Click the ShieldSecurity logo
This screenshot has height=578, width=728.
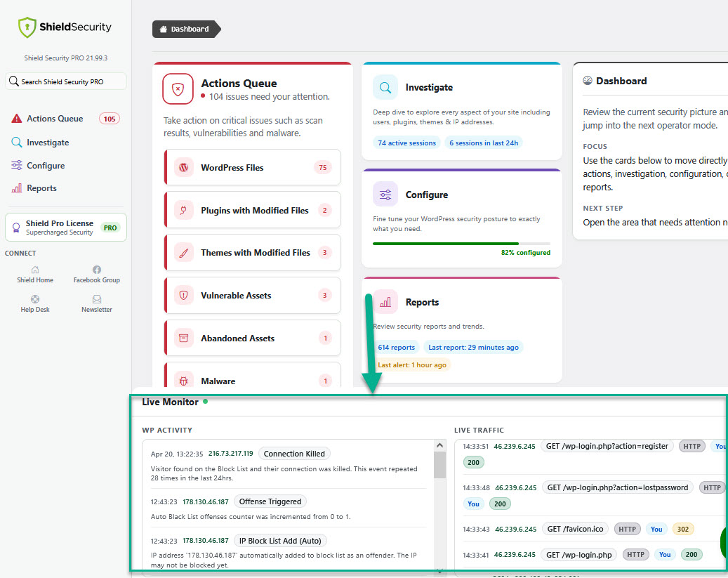coord(65,27)
